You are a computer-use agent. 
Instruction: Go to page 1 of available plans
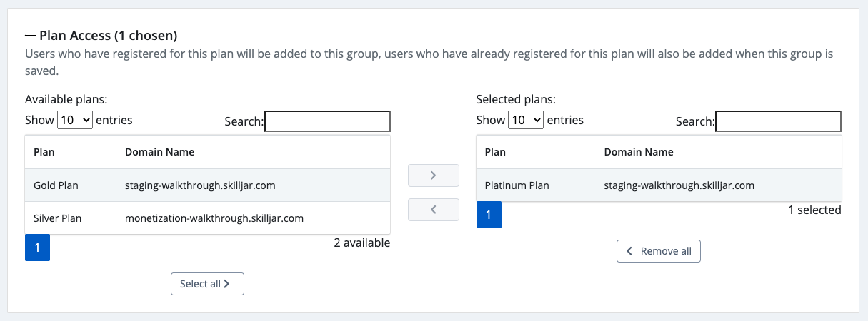[x=37, y=248]
